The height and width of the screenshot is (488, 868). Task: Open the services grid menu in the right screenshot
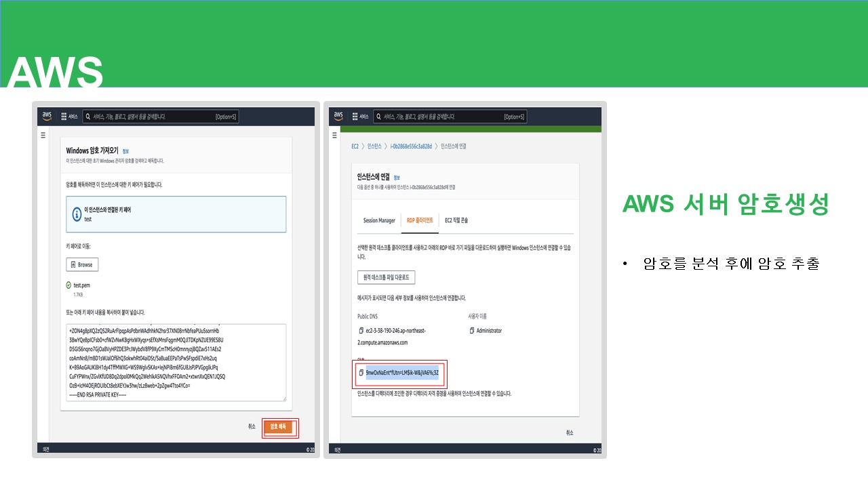click(x=355, y=117)
